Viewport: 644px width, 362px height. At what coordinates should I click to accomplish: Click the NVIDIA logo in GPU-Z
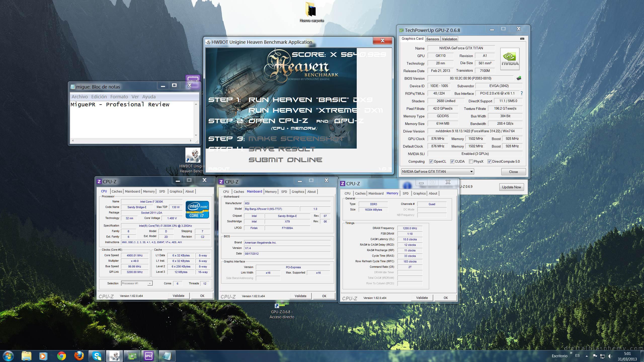coord(510,59)
